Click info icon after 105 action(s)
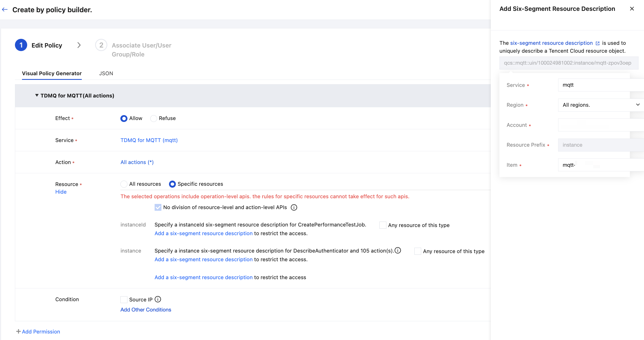 pyautogui.click(x=398, y=250)
